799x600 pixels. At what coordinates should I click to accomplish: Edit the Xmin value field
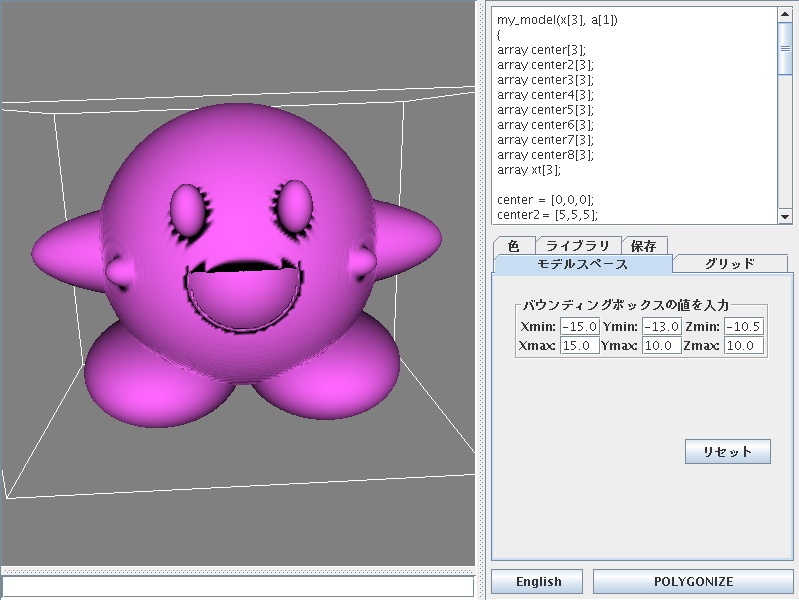click(x=579, y=326)
